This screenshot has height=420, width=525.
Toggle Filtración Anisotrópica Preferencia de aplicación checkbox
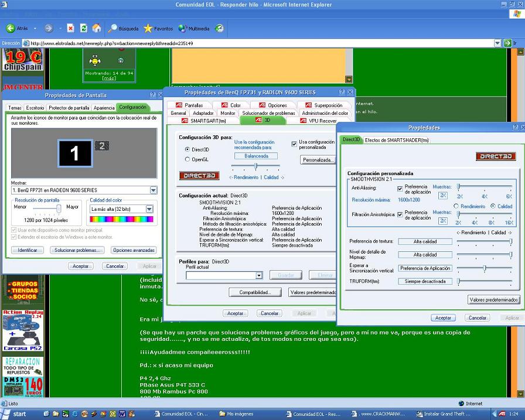coord(400,214)
